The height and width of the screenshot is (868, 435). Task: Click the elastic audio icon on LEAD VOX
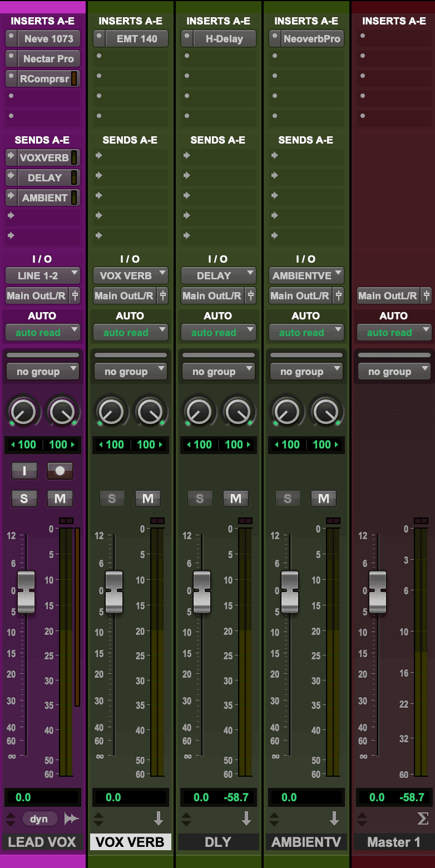(71, 819)
